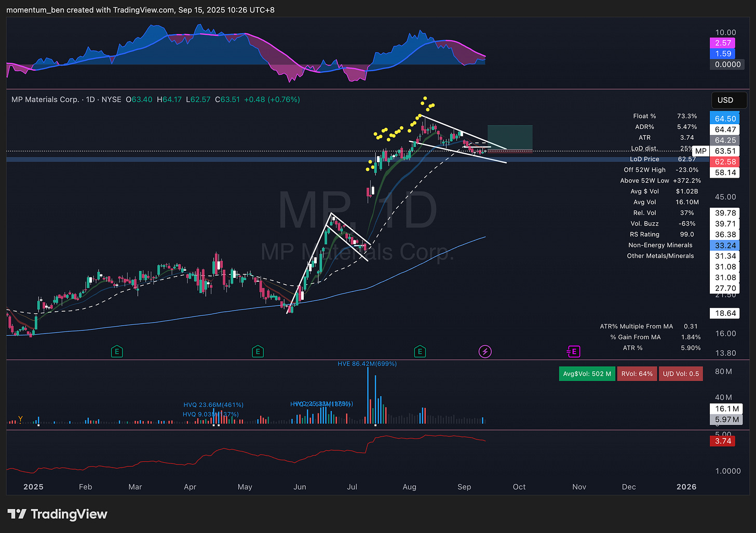
Task: Click the 2025 label on the time axis
Action: coord(33,487)
